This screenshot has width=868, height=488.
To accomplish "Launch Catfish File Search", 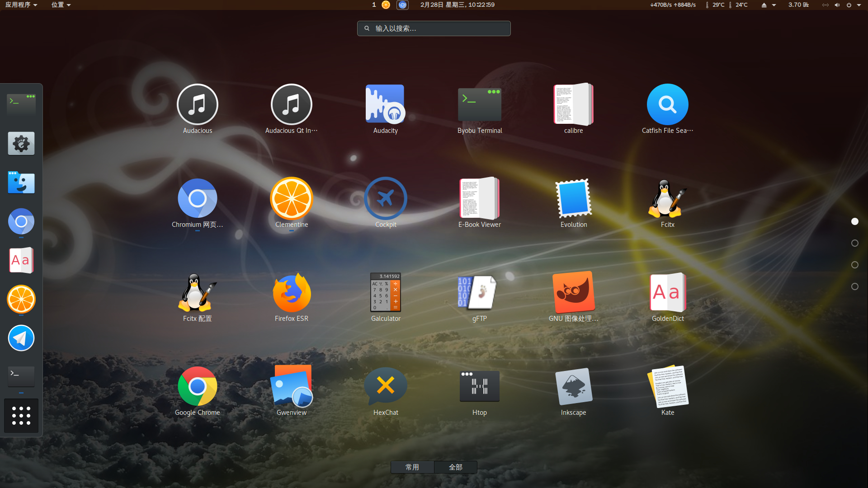I will click(x=667, y=105).
